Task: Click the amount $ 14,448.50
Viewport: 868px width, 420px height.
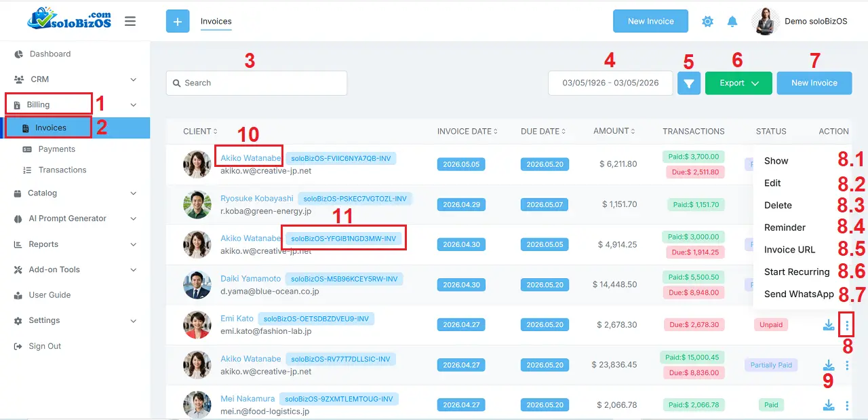Action: (x=614, y=285)
